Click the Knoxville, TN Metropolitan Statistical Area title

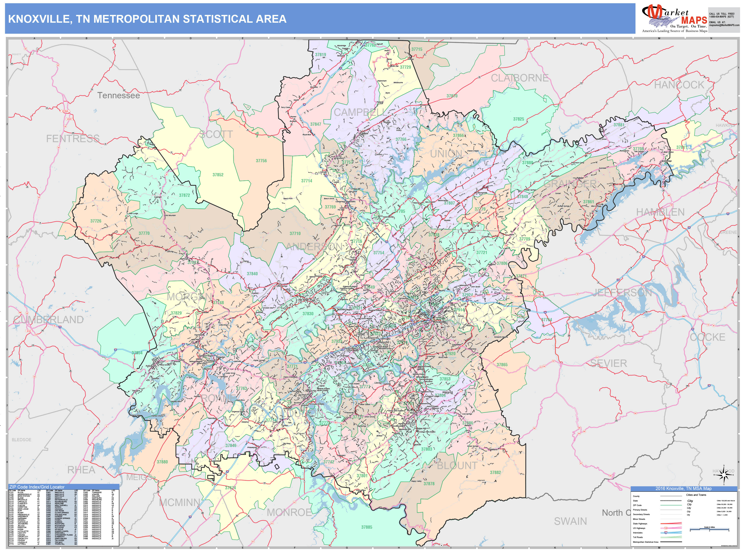147,19
